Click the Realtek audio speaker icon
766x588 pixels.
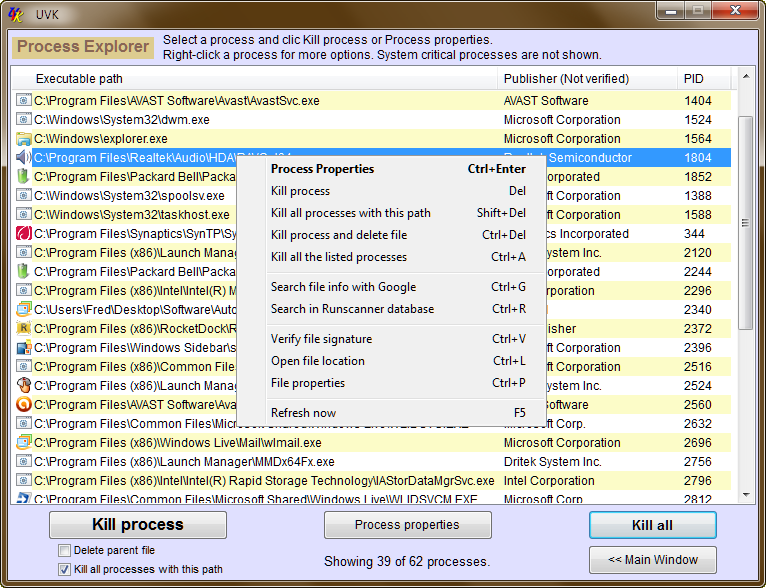click(23, 158)
